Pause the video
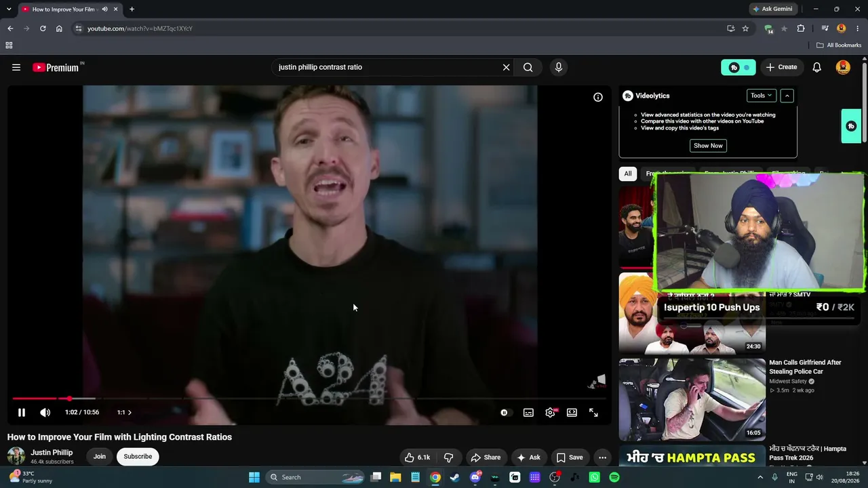Image resolution: width=868 pixels, height=488 pixels. click(22, 412)
